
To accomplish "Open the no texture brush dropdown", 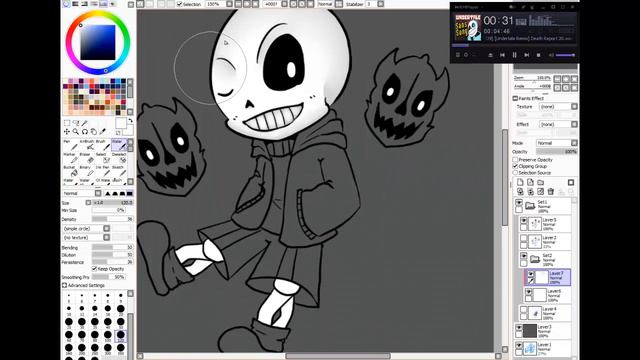I will click(x=86, y=238).
